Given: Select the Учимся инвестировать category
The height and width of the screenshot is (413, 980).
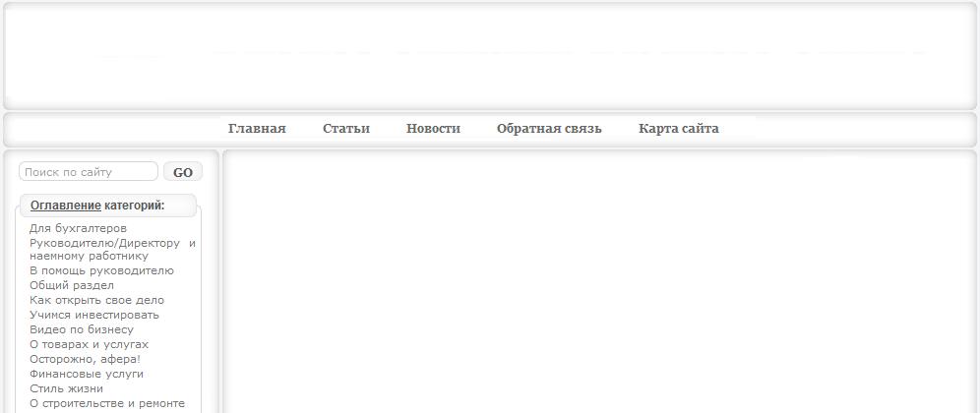Looking at the screenshot, I should (x=94, y=315).
